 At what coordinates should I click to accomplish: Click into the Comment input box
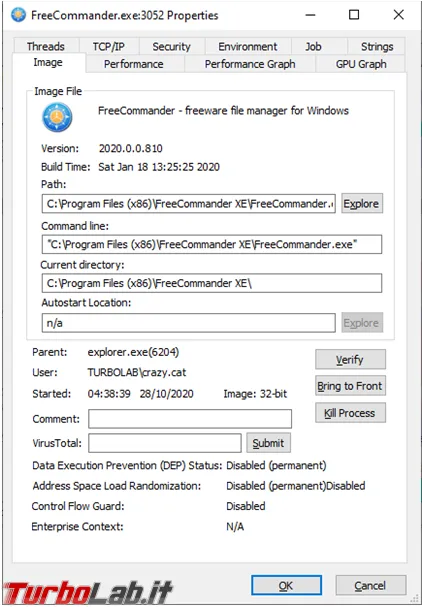click(190, 419)
